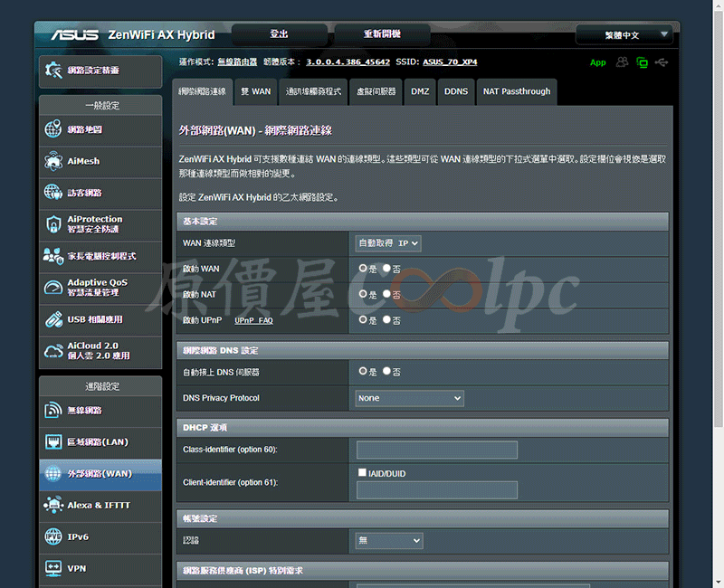The image size is (724, 588).
Task: Open the WAN 連線類型 dropdown
Action: click(x=388, y=243)
